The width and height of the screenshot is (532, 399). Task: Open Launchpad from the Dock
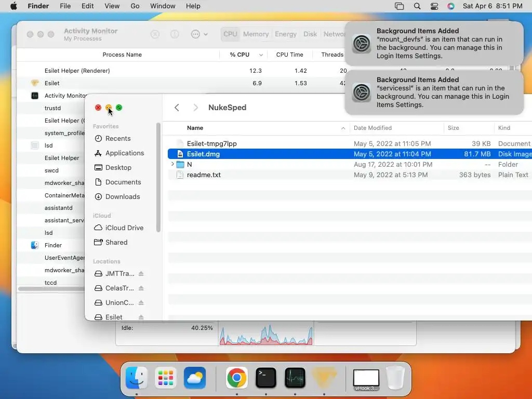tap(166, 378)
